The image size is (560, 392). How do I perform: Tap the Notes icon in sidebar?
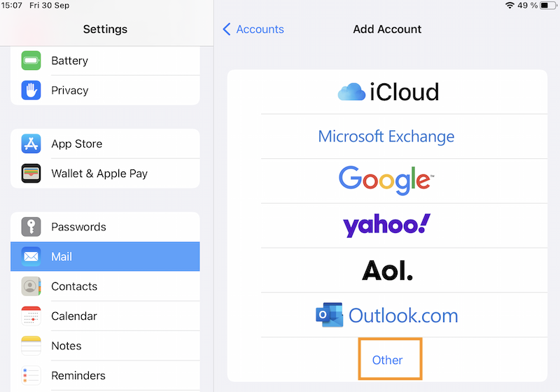tap(31, 346)
